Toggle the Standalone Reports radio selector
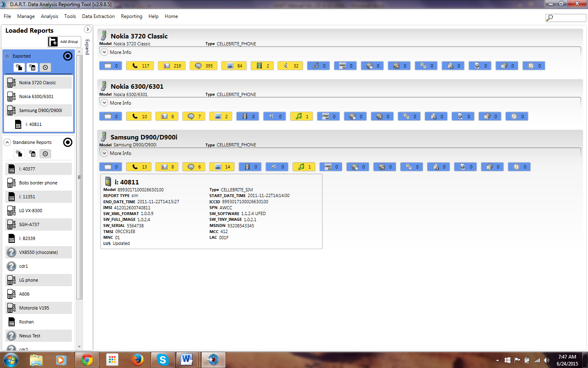This screenshot has height=368, width=588. point(68,142)
